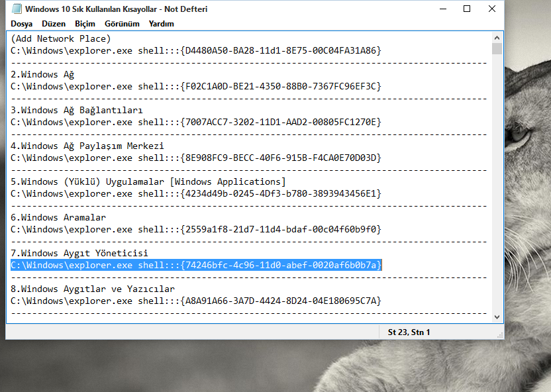
Task: Click the window title 'Windows 10 Sık Kullanılan Kısayollar'
Action: [91, 9]
